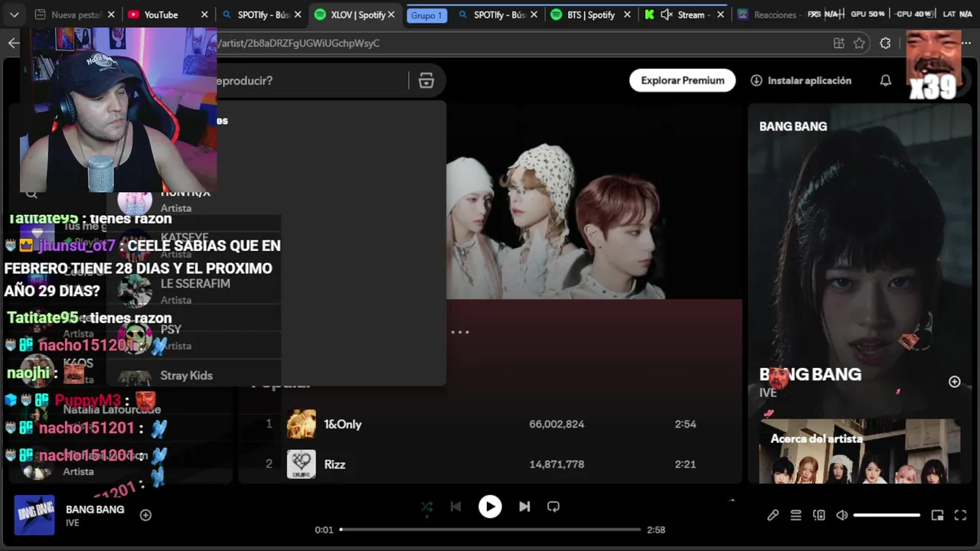Select PSY artist suggestion
The height and width of the screenshot is (551, 980).
pos(171,330)
